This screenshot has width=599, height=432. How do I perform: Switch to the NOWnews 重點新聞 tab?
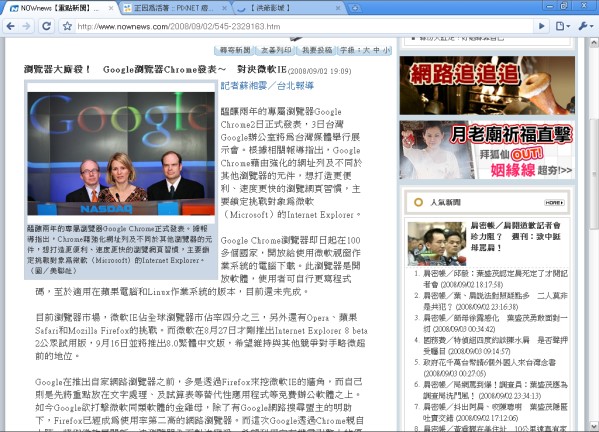tap(61, 8)
